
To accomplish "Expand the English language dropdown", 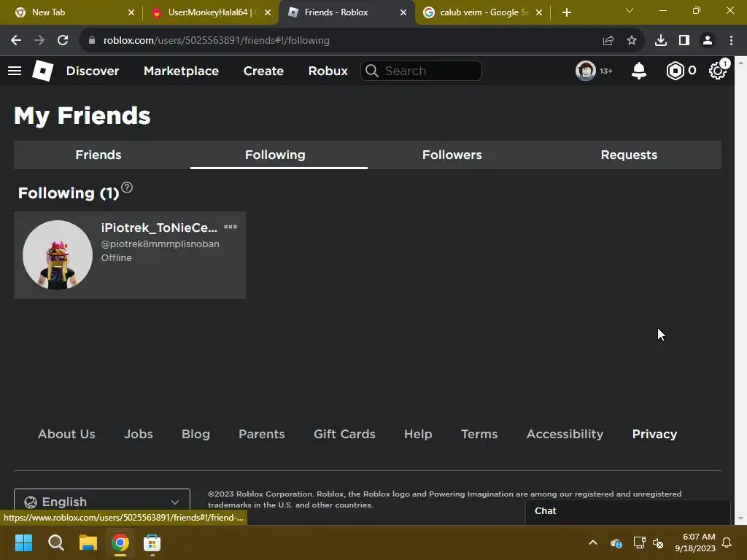I will click(102, 502).
